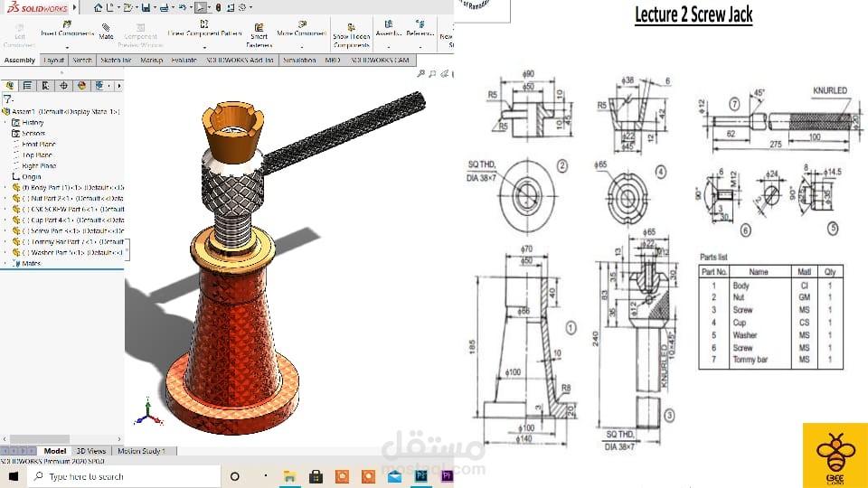Screen dimensions: 868x488
Task: Click the Select cursor tool icon
Action: (x=201, y=7)
